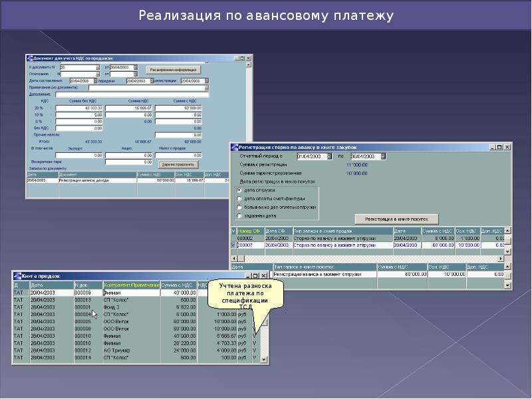
Task: Select the заданная дата radio option
Action: click(x=239, y=215)
